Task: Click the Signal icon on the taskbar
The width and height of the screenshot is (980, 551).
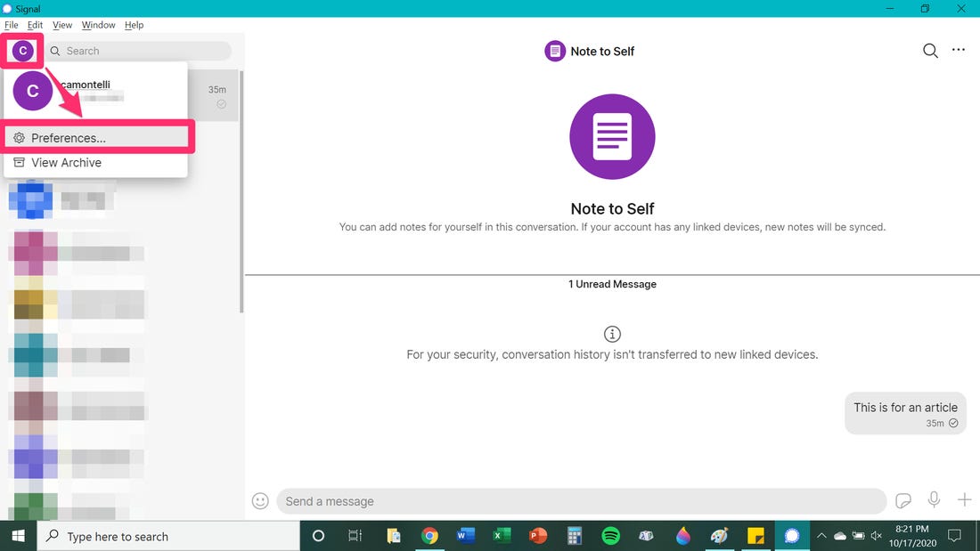Action: pyautogui.click(x=792, y=536)
